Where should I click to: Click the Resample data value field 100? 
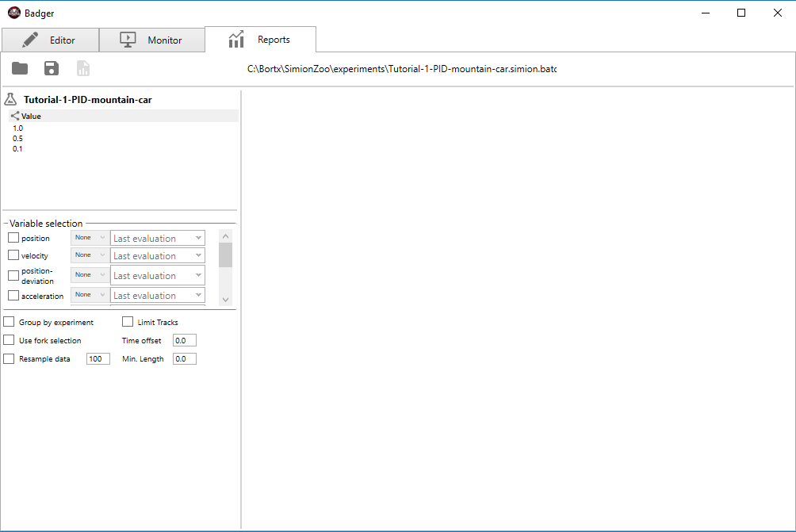click(x=98, y=359)
